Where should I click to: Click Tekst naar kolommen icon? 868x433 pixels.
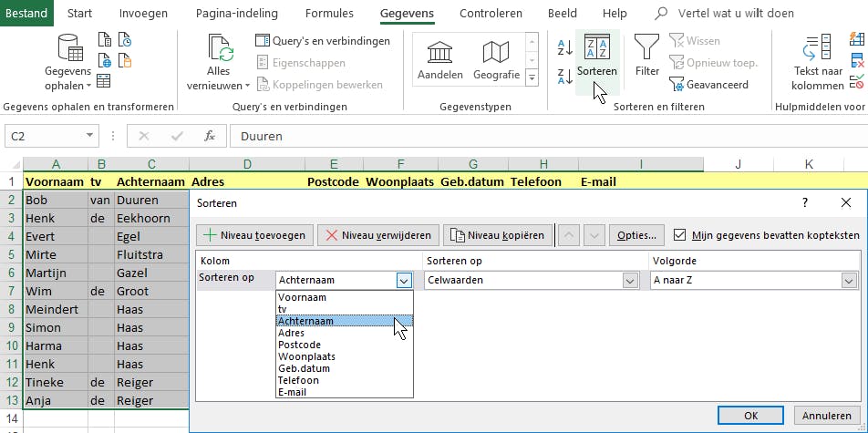point(818,59)
